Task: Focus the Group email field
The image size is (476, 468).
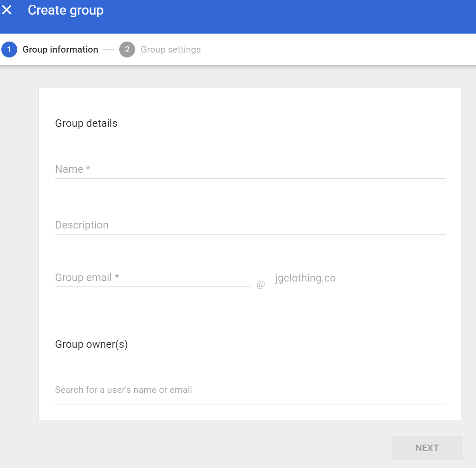Action: pos(152,278)
